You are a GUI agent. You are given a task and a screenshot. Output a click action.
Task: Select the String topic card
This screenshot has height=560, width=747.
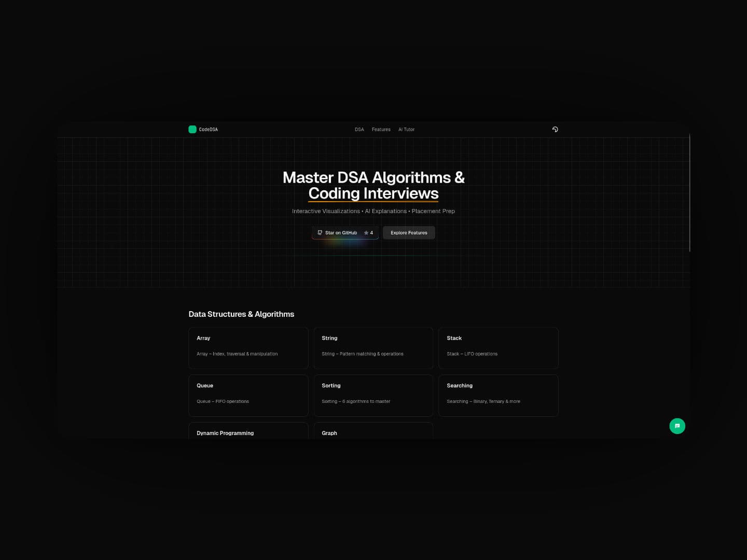point(373,347)
